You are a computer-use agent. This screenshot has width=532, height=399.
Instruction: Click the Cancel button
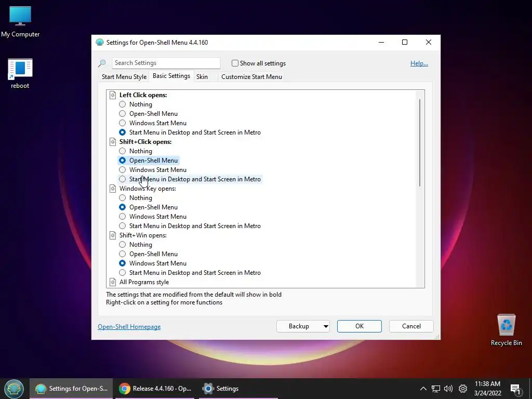coord(411,326)
